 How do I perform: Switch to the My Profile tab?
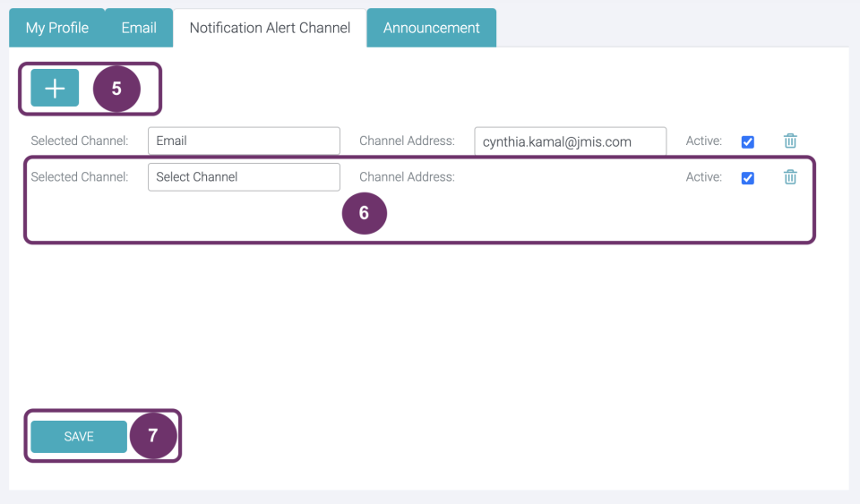[57, 28]
